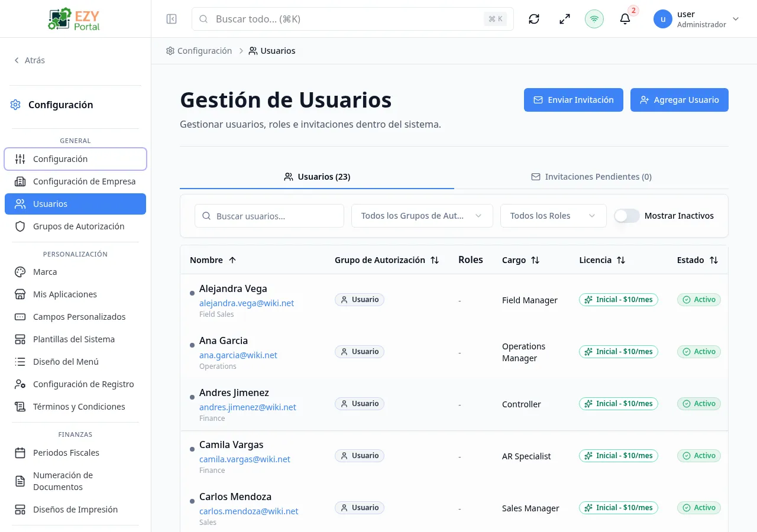Image resolution: width=757 pixels, height=532 pixels.
Task: Click the Diseños de Impresión icon
Action: [x=20, y=510]
